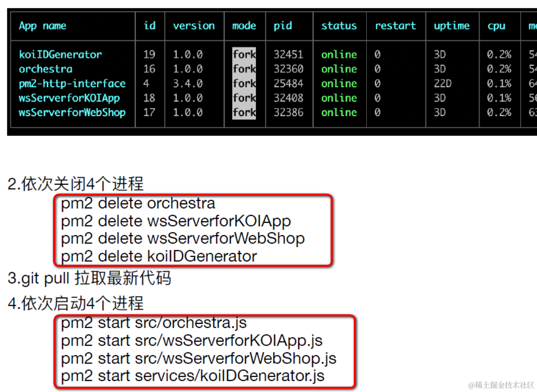The image size is (537, 392).
Task: Click id value 18
Action: pyautogui.click(x=149, y=98)
